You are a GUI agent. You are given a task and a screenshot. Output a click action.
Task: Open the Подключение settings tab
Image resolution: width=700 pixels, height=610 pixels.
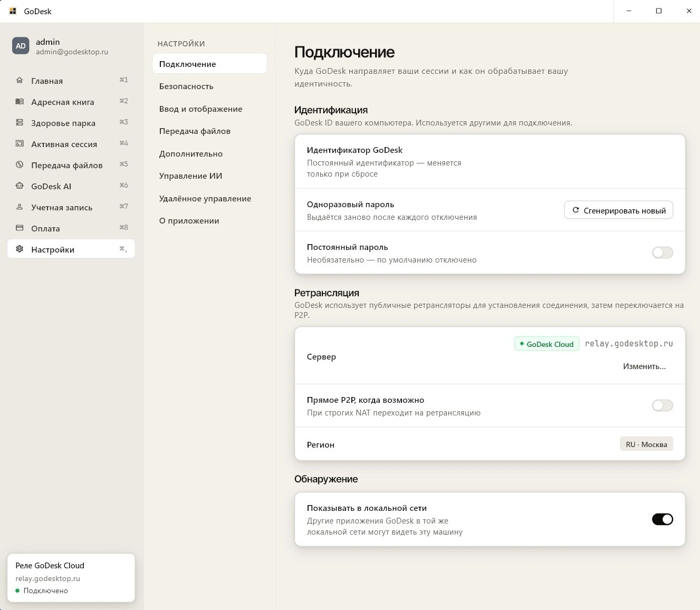(209, 64)
